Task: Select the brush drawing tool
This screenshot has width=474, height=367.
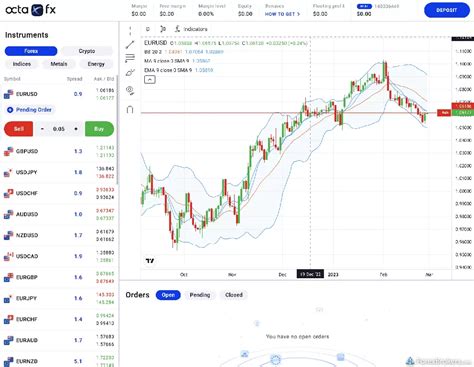Action: pos(130,73)
